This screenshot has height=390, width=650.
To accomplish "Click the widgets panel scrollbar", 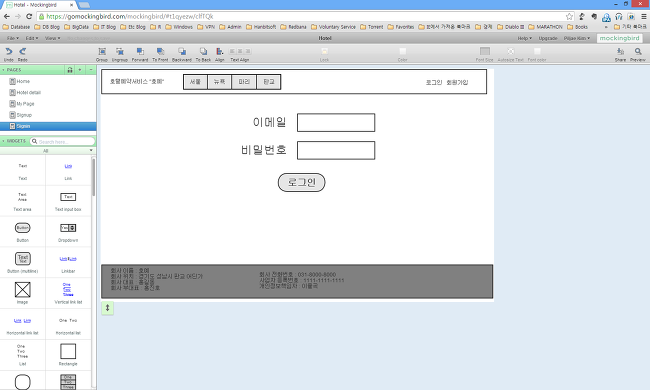I will pyautogui.click(x=94, y=178).
